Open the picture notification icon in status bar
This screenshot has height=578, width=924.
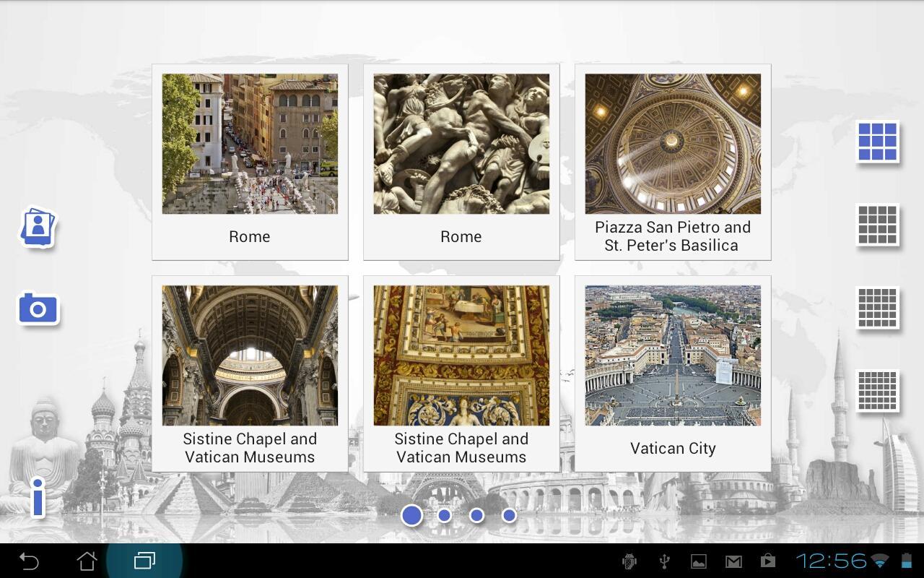[x=698, y=561]
